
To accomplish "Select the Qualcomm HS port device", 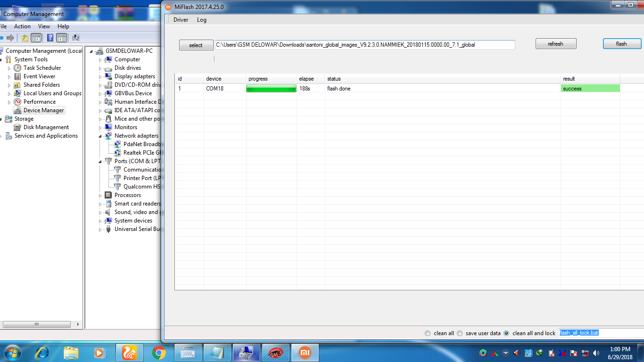I will point(142,187).
